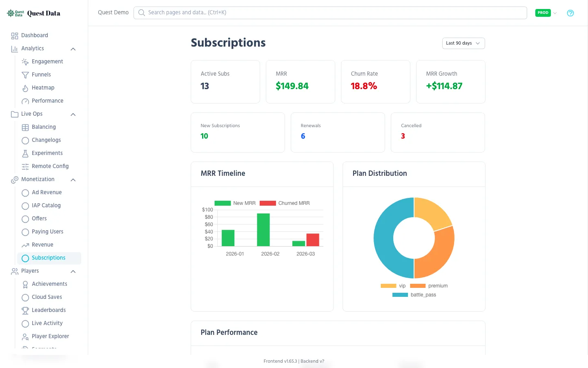
Task: Toggle New MRR series in chart legend
Action: (235, 203)
